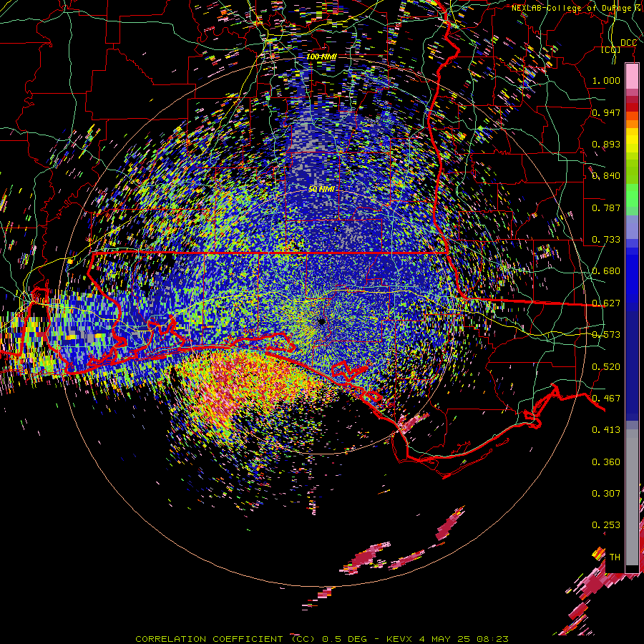The width and height of the screenshot is (644, 644).
Task: Select the 0.307 scale value
Action: [x=606, y=493]
